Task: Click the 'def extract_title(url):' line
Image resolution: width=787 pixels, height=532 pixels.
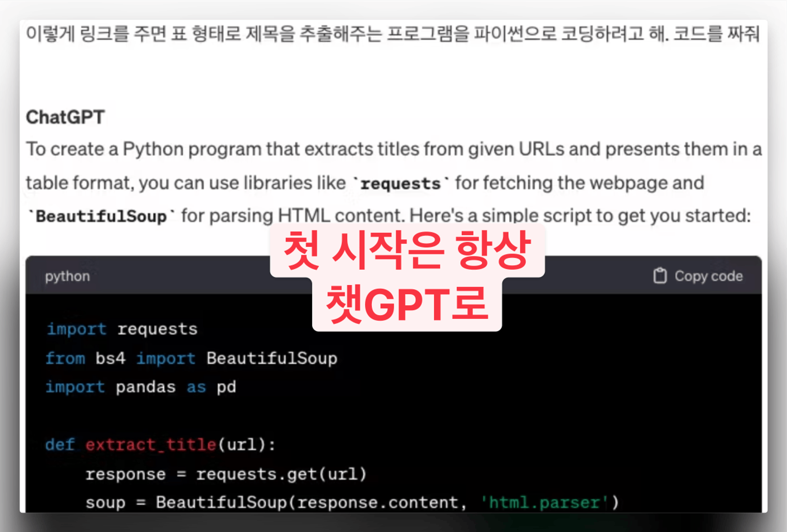Action: [160, 445]
